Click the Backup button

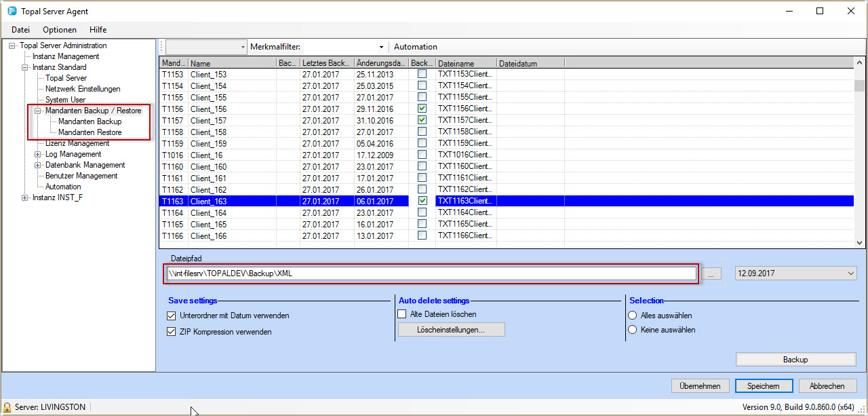point(795,359)
